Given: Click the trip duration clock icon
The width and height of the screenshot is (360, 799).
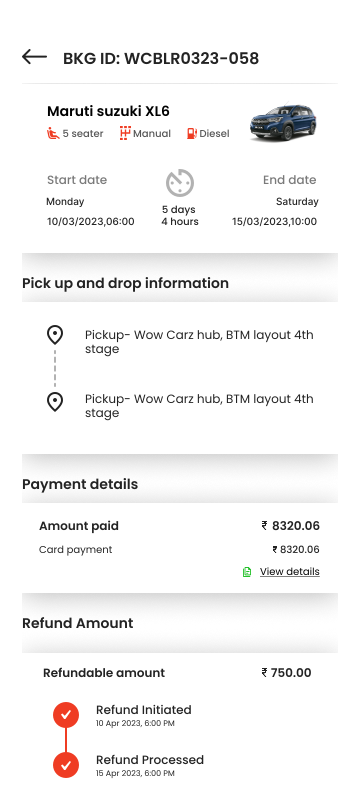Looking at the screenshot, I should coord(180,182).
